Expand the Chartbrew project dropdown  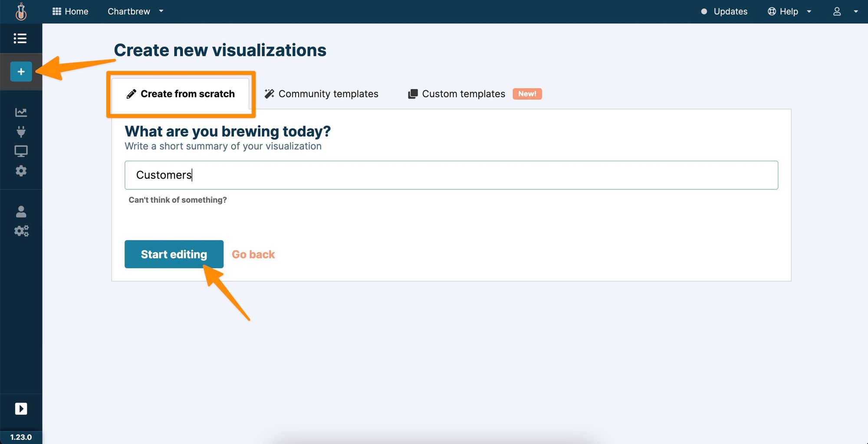(x=135, y=12)
